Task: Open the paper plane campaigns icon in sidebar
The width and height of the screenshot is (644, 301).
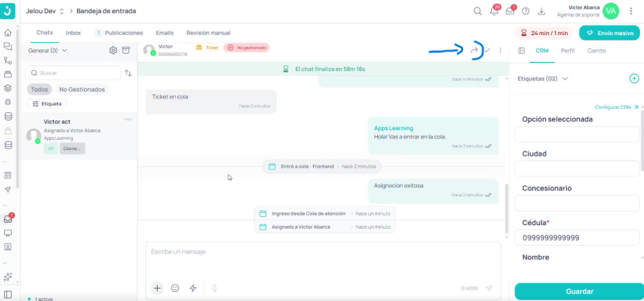Action: click(8, 189)
